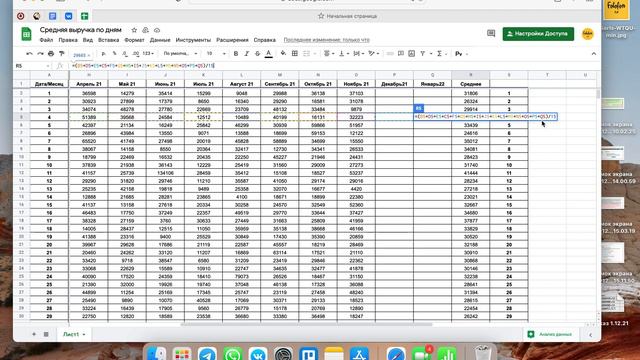Format as currency
Image resolution: width=640 pixels, height=360 pixels.
(x=104, y=53)
